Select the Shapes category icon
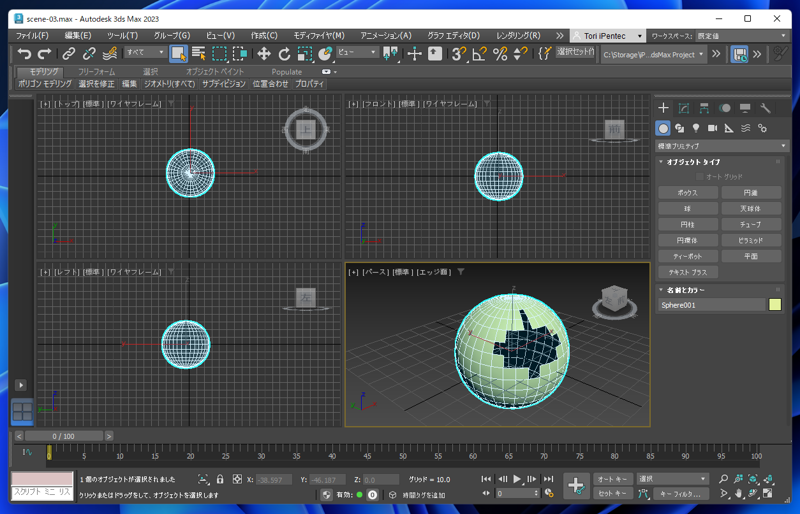800x514 pixels. tap(680, 128)
